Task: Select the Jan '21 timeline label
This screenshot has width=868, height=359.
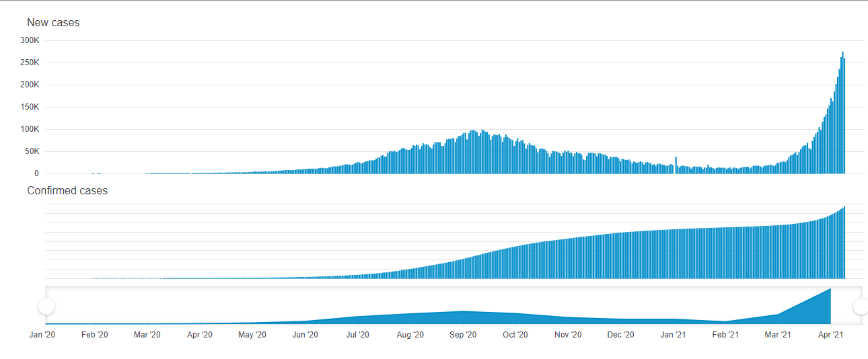Action: 673,335
